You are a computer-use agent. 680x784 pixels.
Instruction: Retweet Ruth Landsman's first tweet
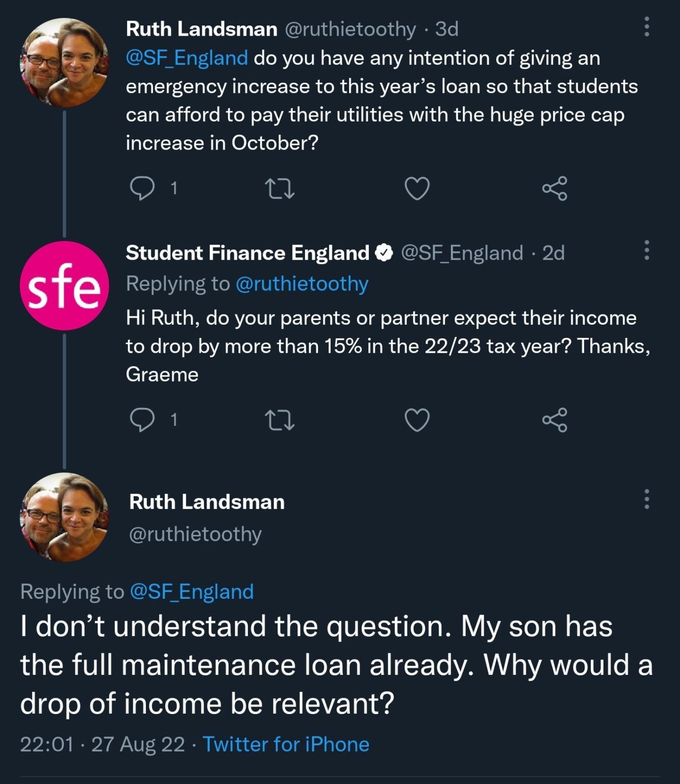[280, 188]
